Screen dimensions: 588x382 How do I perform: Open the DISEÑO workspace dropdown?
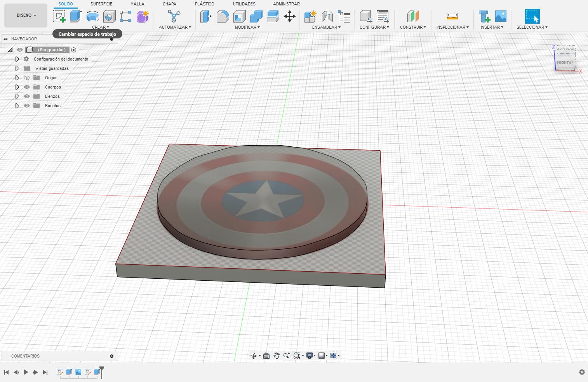26,16
